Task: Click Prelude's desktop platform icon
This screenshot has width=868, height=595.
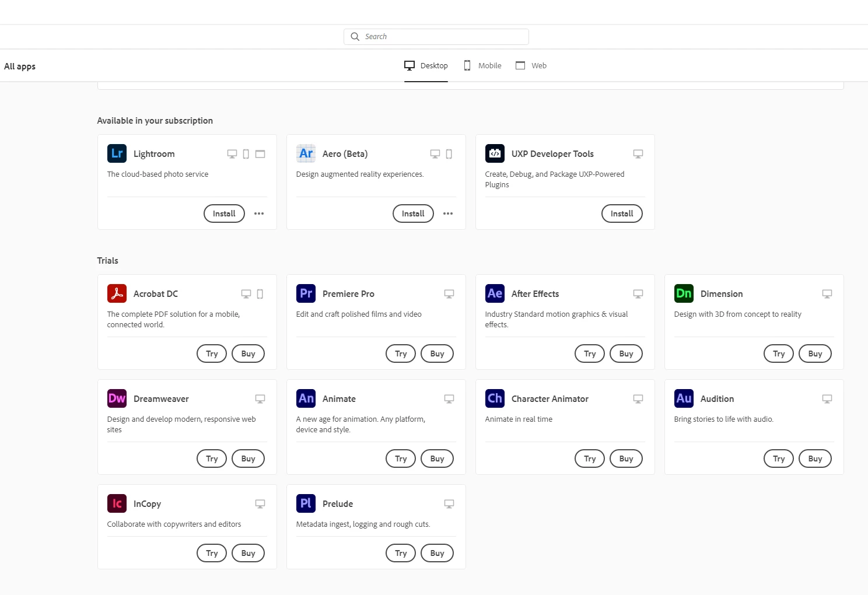Action: [x=449, y=504]
